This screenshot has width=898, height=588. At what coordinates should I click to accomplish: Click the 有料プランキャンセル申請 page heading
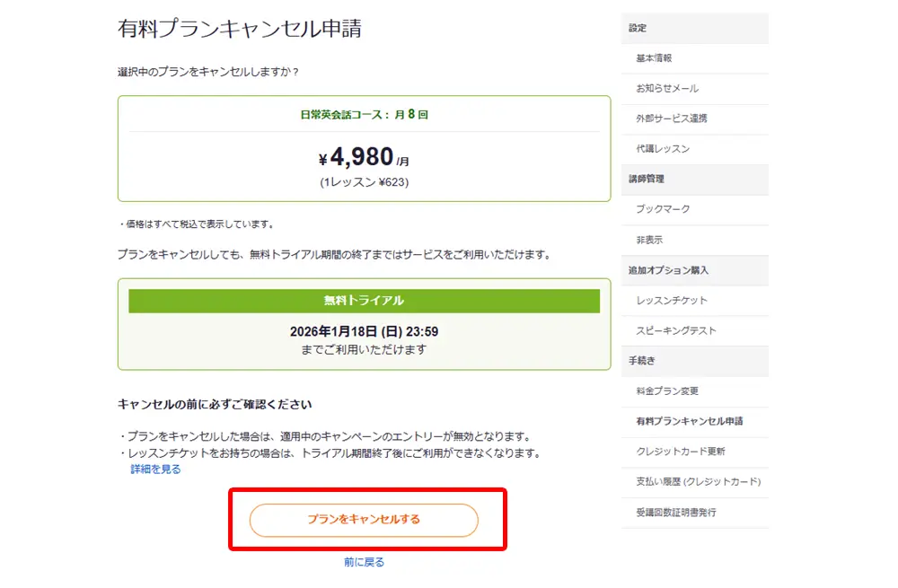pyautogui.click(x=240, y=29)
